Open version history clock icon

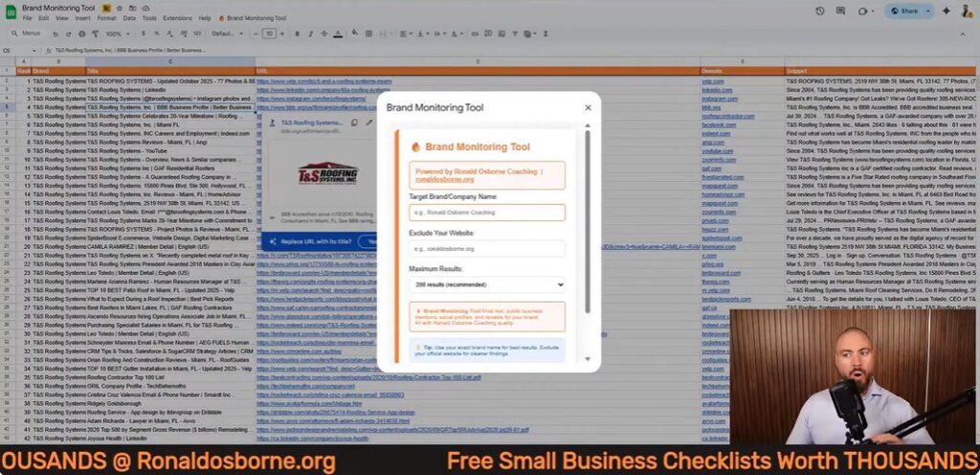tap(820, 11)
